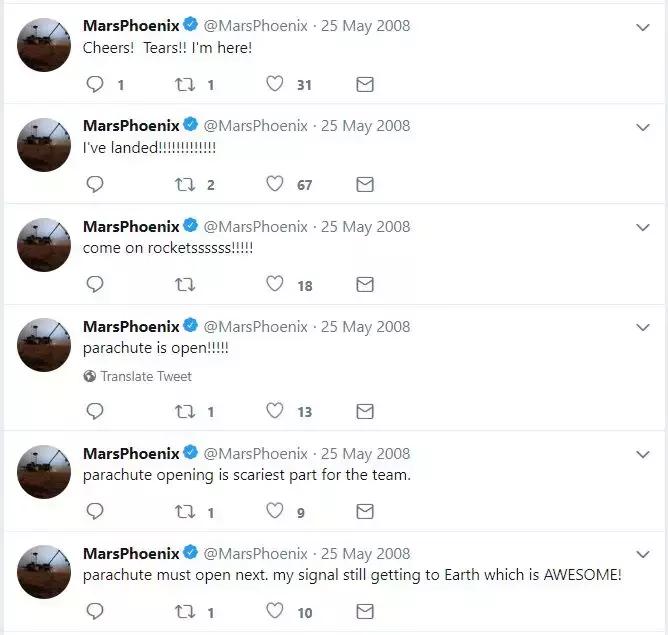
Task: Like the "come on rocketssssss" tweet
Action: 275,284
